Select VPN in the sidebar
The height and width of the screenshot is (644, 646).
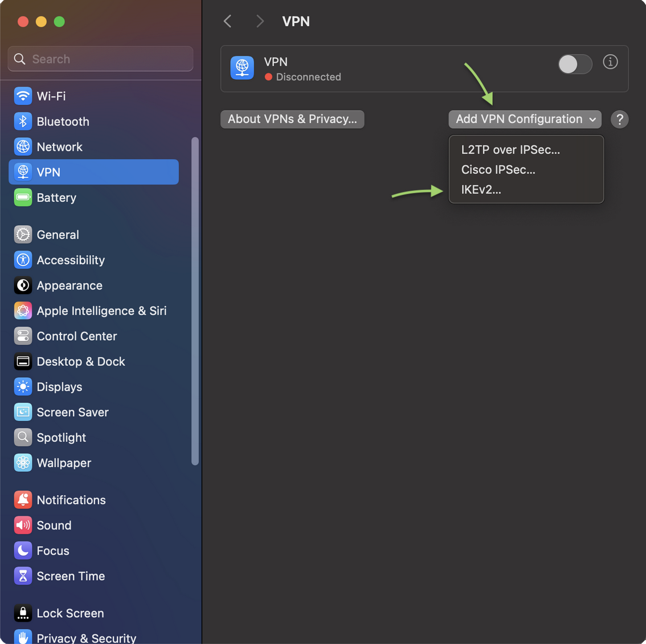[x=93, y=172]
